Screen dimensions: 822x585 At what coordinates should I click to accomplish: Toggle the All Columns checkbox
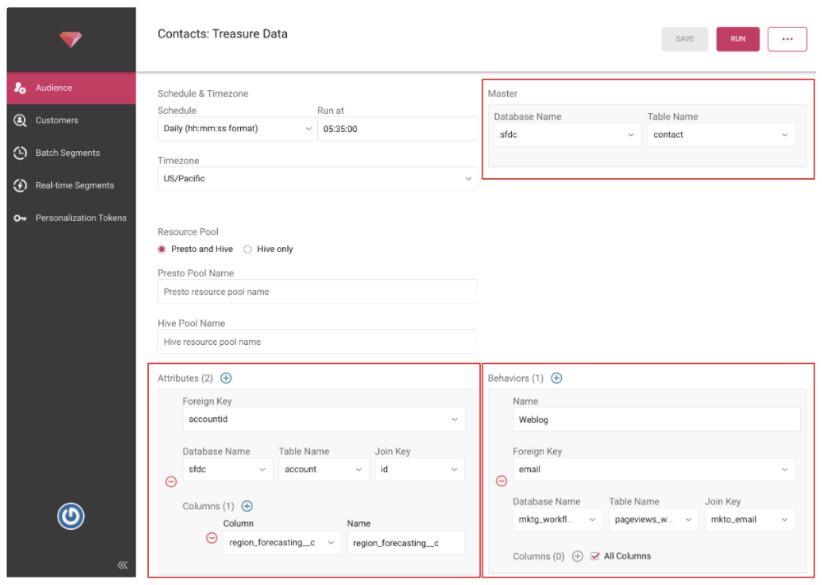595,556
